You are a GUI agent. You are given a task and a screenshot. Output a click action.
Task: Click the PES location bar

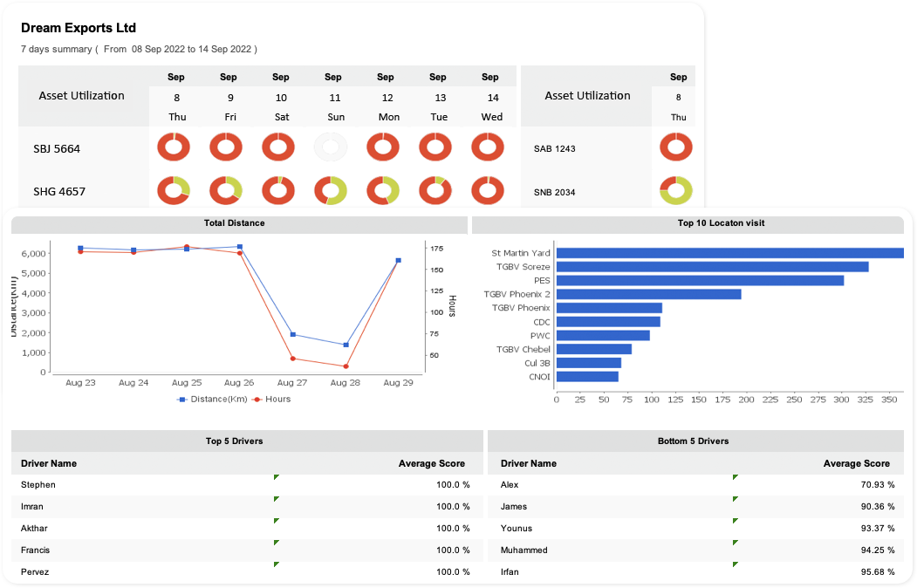(700, 281)
